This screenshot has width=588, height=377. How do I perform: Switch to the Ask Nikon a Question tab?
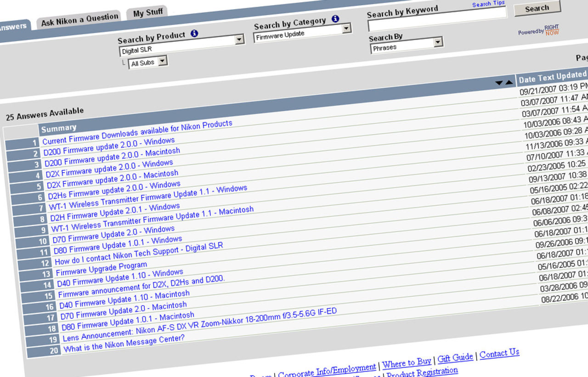(80, 20)
